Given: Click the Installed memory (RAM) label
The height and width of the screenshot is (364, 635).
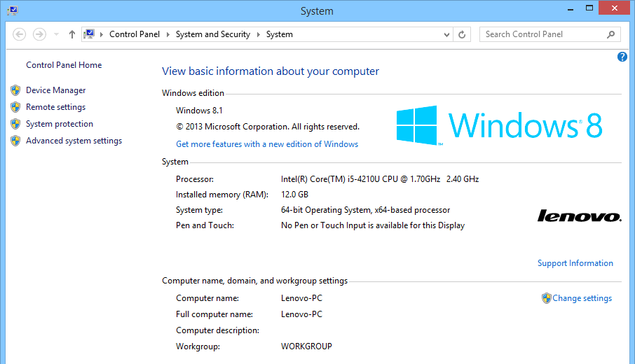Looking at the screenshot, I should click(x=222, y=195).
